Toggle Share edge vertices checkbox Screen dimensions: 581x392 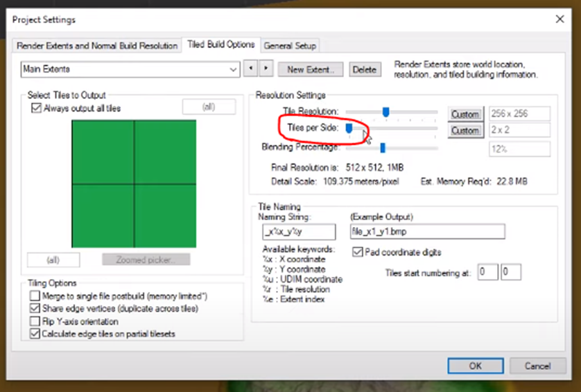(35, 308)
